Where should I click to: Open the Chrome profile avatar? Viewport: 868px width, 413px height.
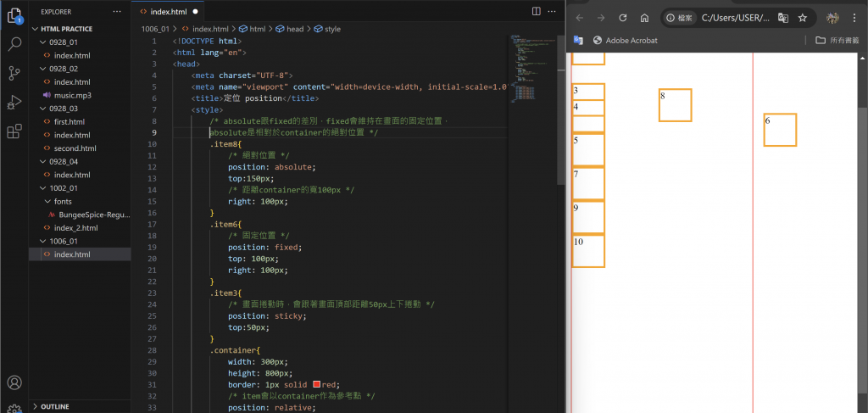coord(832,18)
